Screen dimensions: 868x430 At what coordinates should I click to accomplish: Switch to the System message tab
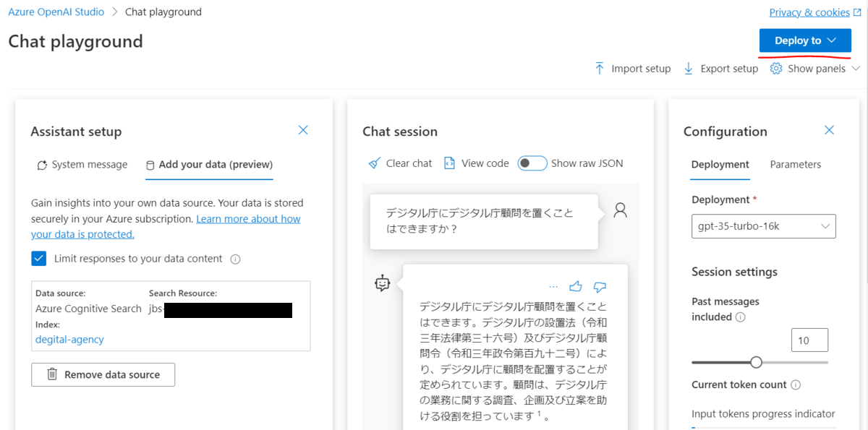pyautogui.click(x=82, y=165)
